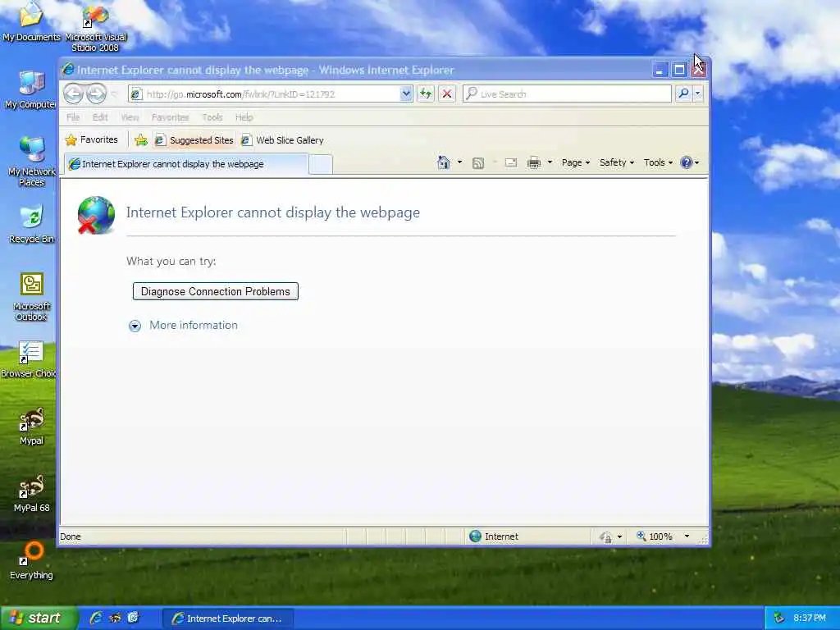Open Web Slice Gallery link
840x630 pixels.
(282, 139)
